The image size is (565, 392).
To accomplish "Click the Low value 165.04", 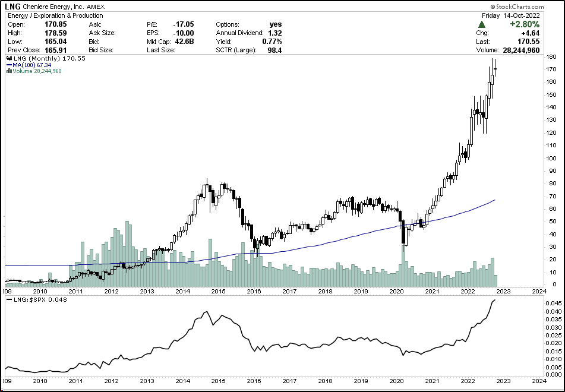I will pos(55,42).
